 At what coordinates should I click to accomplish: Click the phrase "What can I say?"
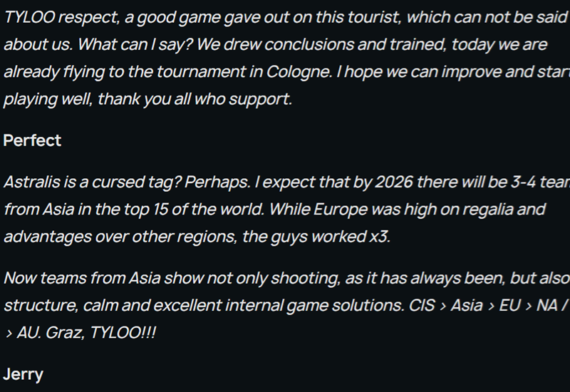tap(135, 45)
